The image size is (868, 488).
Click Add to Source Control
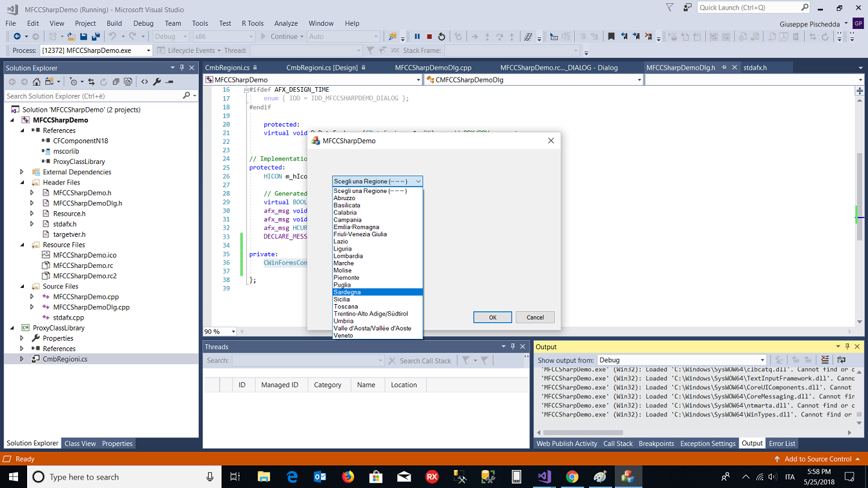(818, 459)
